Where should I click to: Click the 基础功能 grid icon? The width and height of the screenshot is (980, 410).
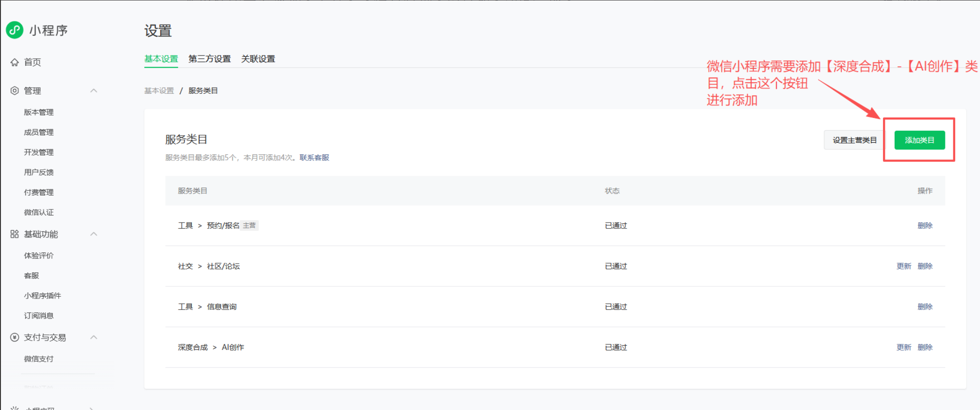point(14,234)
